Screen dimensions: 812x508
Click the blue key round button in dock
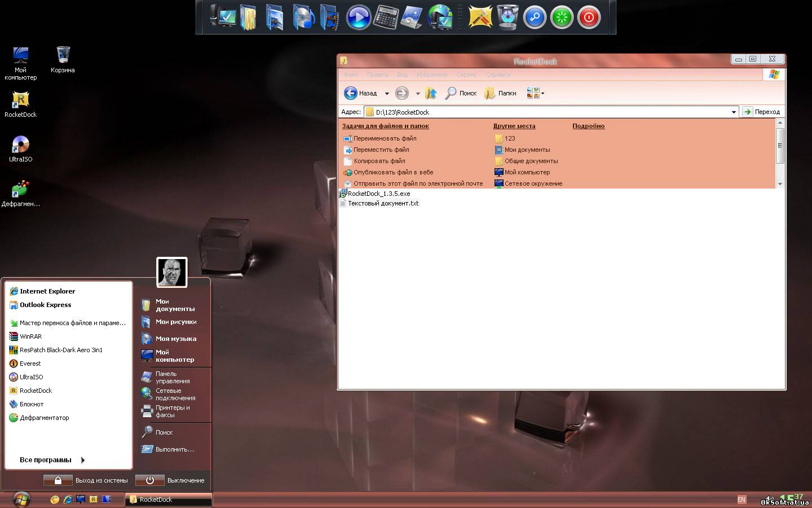535,17
